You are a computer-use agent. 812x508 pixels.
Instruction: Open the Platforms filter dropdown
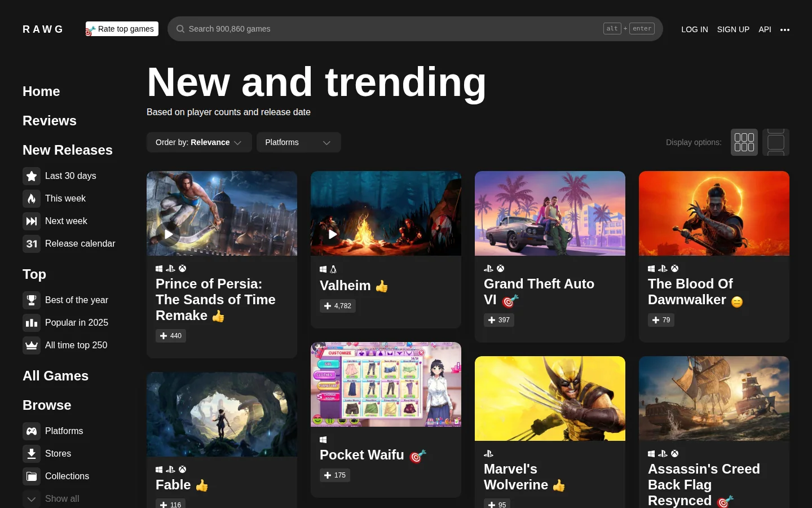pos(299,142)
